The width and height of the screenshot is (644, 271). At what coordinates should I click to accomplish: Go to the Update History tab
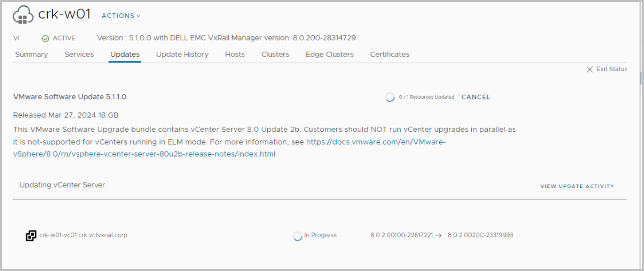pyautogui.click(x=182, y=55)
